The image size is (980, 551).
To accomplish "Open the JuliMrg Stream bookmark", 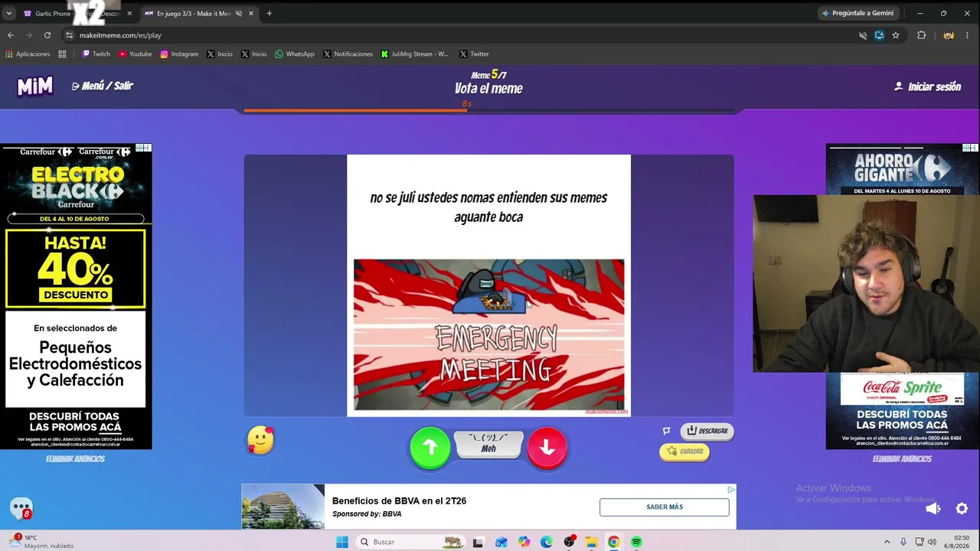I will [x=415, y=54].
